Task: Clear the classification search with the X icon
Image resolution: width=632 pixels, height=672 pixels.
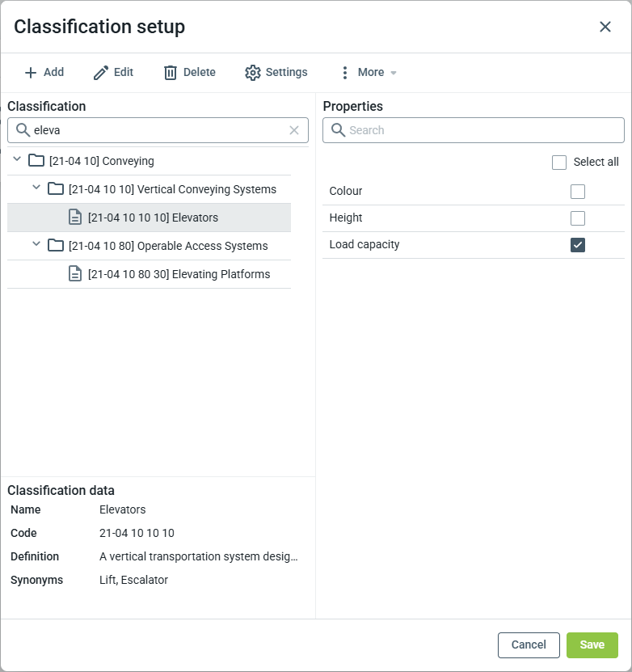Action: tap(294, 130)
